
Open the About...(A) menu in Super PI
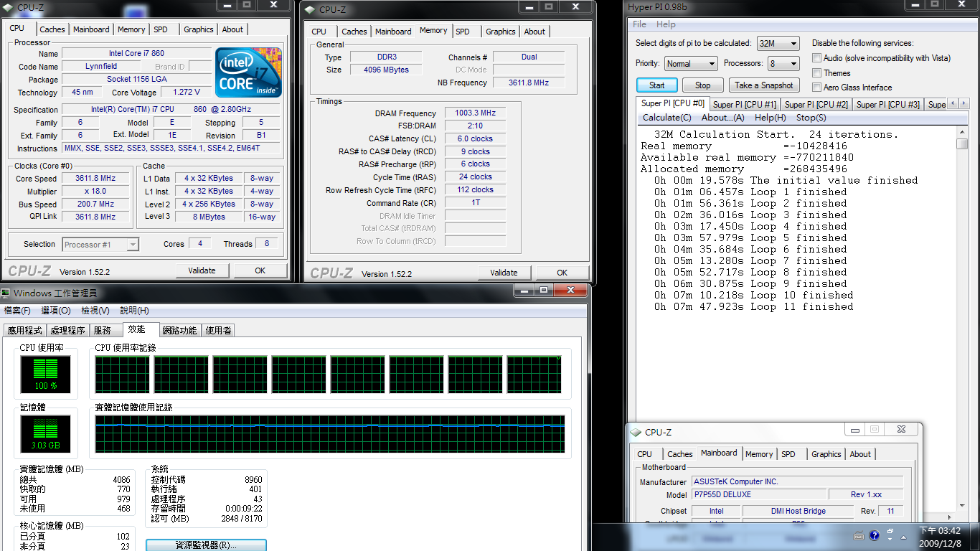click(x=722, y=118)
